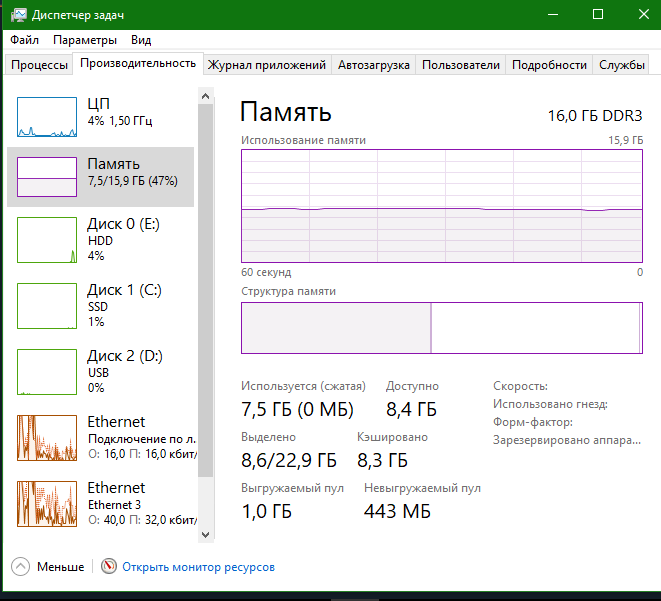This screenshot has height=601, width=661.
Task: Switch to the Автозагрузка tab
Action: point(373,65)
